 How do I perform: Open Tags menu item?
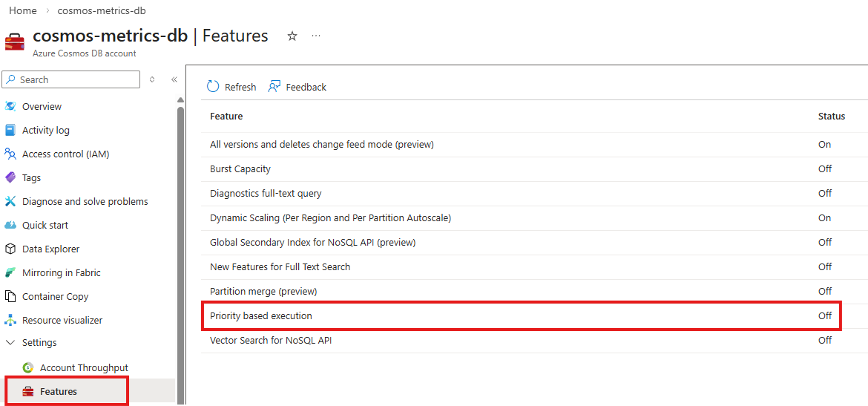point(31,178)
